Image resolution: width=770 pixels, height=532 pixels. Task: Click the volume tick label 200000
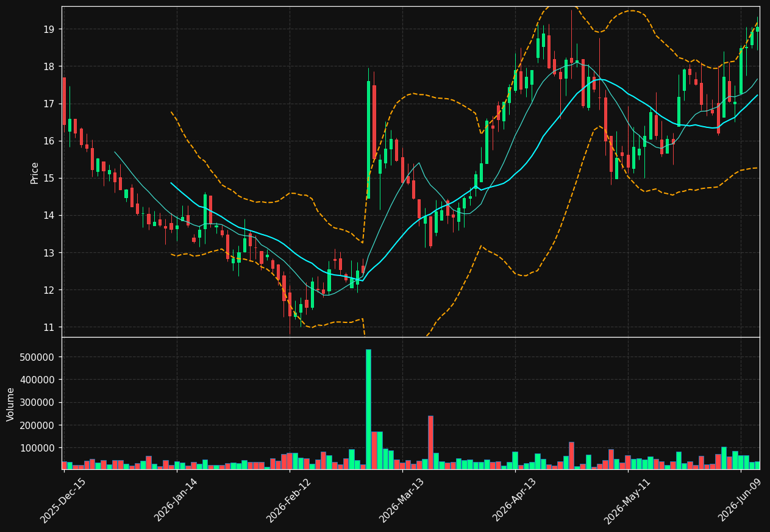(x=37, y=425)
